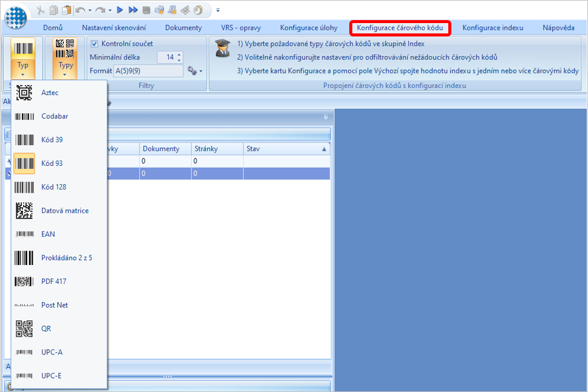The width and height of the screenshot is (588, 392).
Task: Click the Paste clipboard icon
Action: coord(66,10)
